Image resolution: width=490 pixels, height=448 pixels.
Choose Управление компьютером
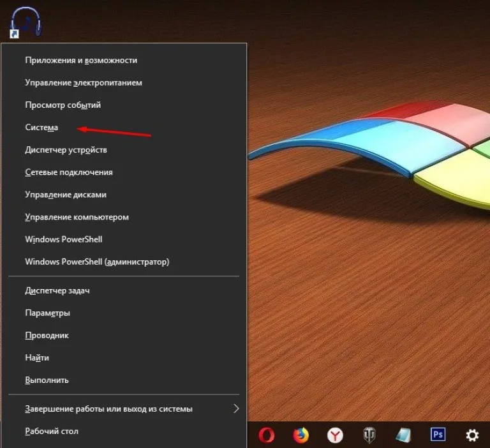124,217
